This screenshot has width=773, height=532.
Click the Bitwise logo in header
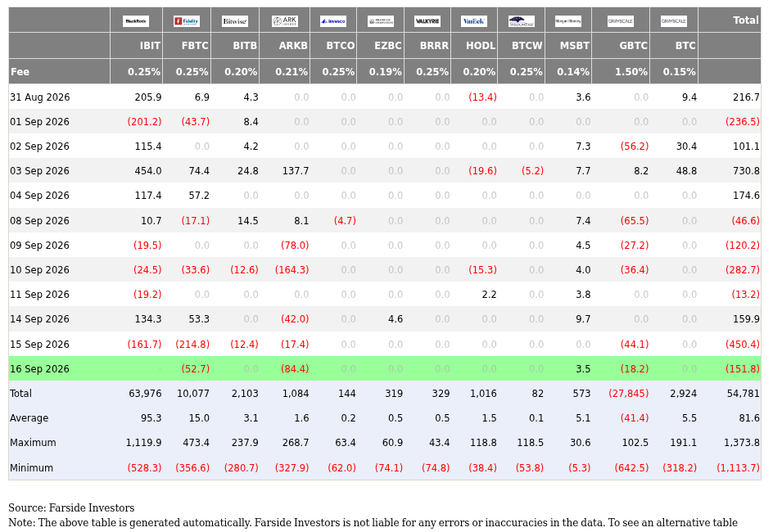click(x=235, y=21)
